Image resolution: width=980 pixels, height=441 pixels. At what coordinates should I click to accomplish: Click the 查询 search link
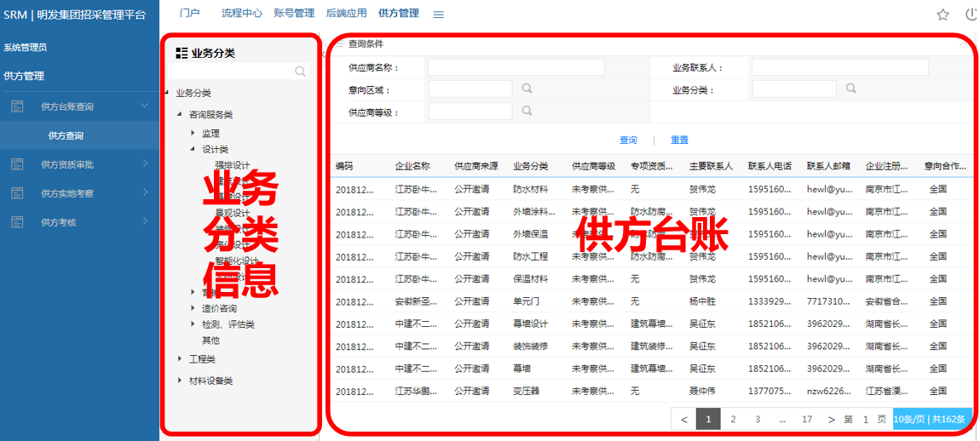pyautogui.click(x=628, y=140)
